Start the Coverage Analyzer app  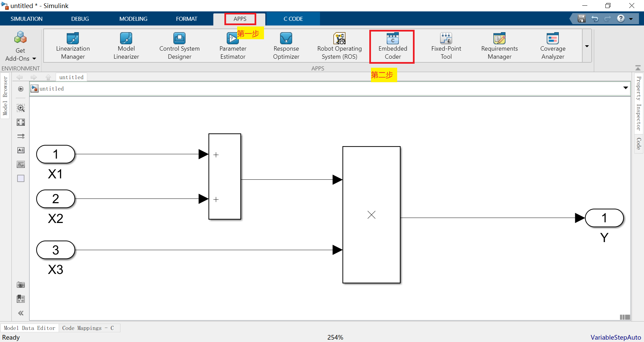tap(553, 46)
